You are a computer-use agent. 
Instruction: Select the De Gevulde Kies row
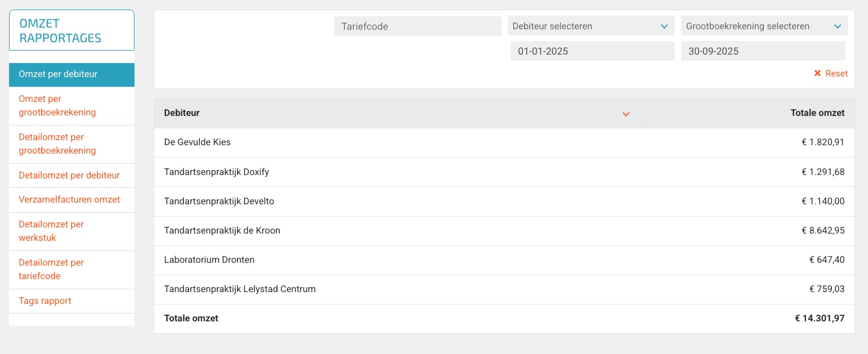[x=198, y=142]
